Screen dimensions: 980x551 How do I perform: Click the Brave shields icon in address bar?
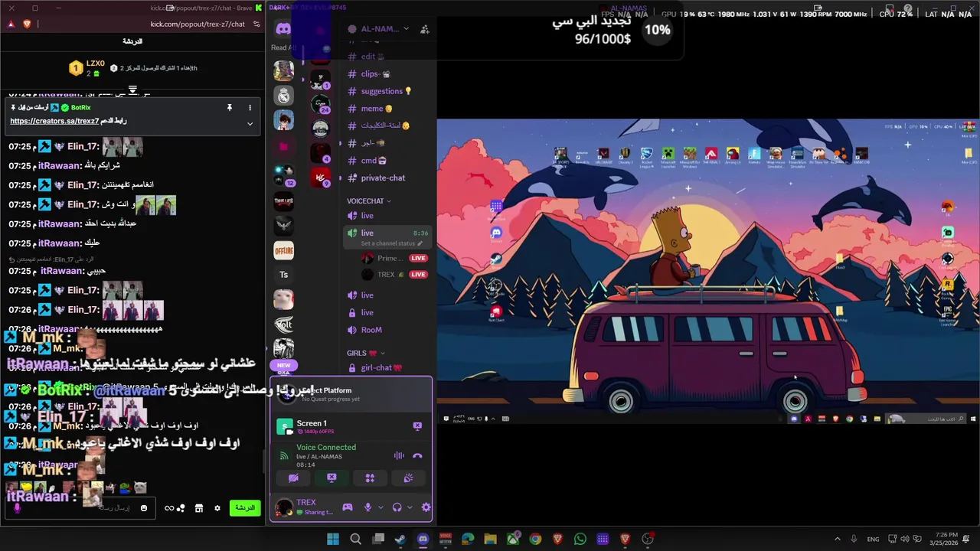pyautogui.click(x=27, y=24)
